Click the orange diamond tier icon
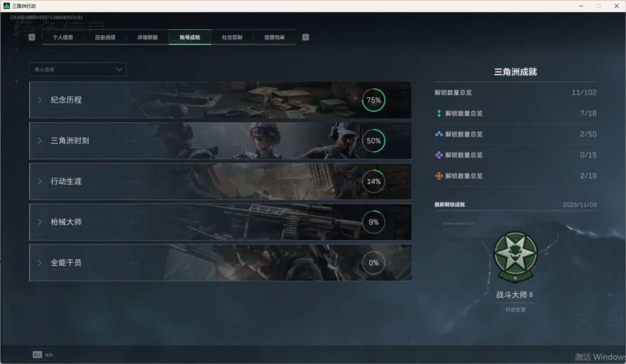Image resolution: width=626 pixels, height=364 pixels. point(439,176)
